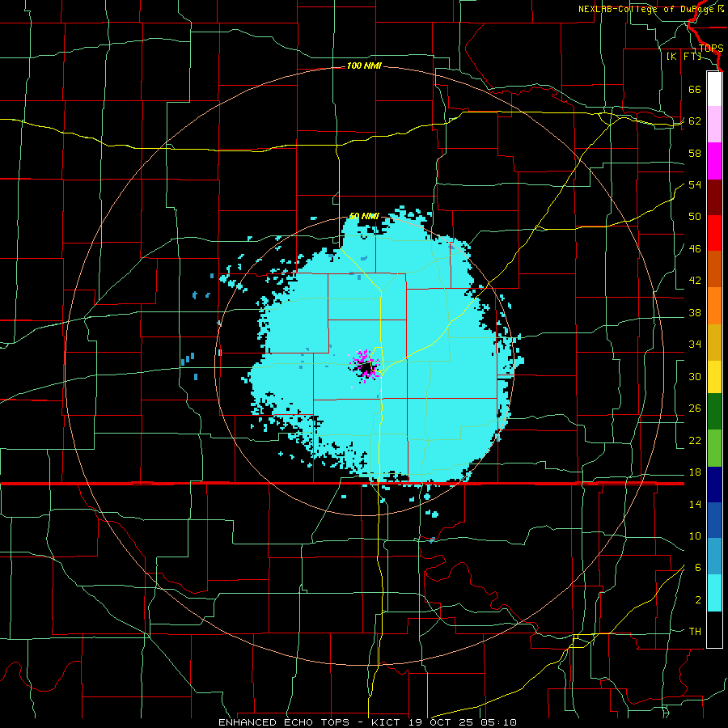The image size is (728, 728).
Task: Click the "30" legend value
Action: (695, 376)
